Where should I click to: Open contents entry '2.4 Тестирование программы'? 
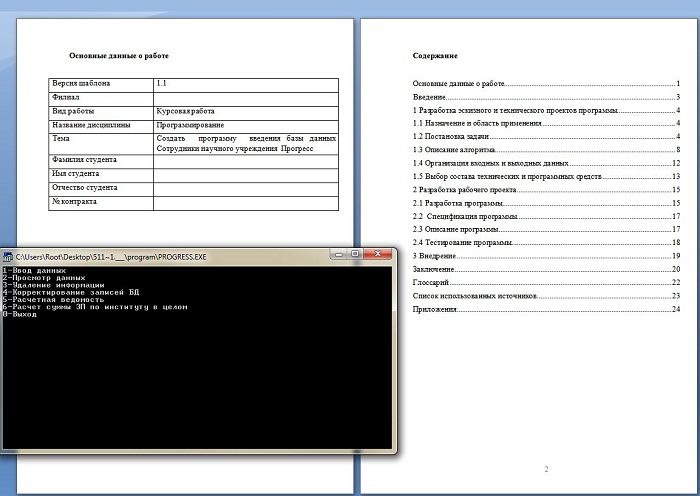(546, 243)
